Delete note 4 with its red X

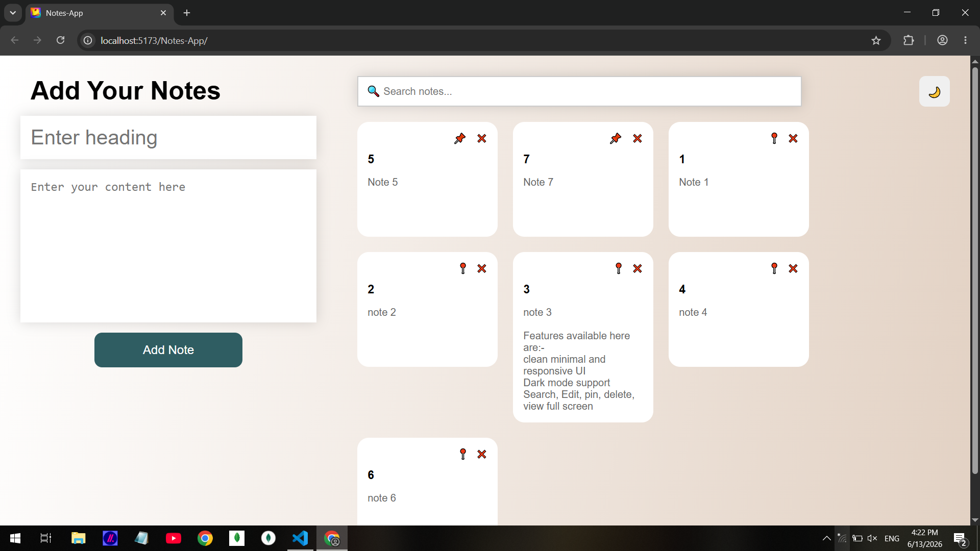[793, 268]
